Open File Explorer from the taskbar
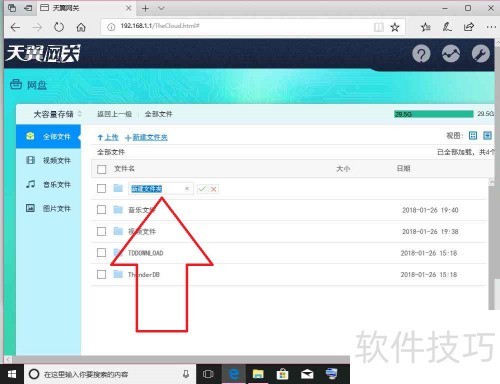The height and width of the screenshot is (384, 500). (258, 374)
